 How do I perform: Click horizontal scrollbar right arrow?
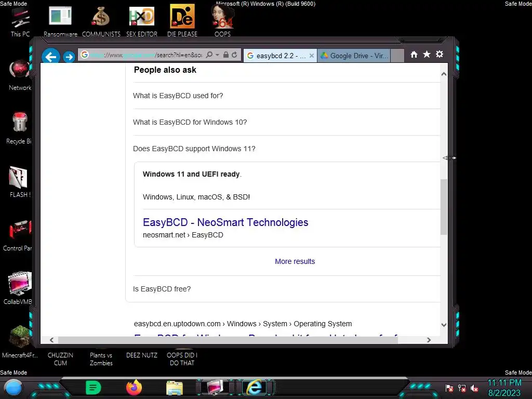[x=429, y=340]
